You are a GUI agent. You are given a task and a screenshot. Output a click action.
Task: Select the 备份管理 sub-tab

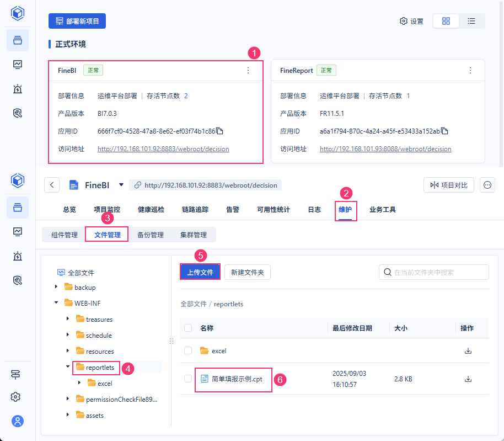151,235
